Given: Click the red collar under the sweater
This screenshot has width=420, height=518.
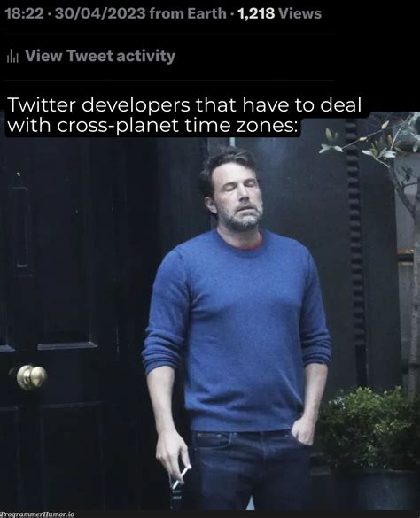Looking at the screenshot, I should 253,244.
